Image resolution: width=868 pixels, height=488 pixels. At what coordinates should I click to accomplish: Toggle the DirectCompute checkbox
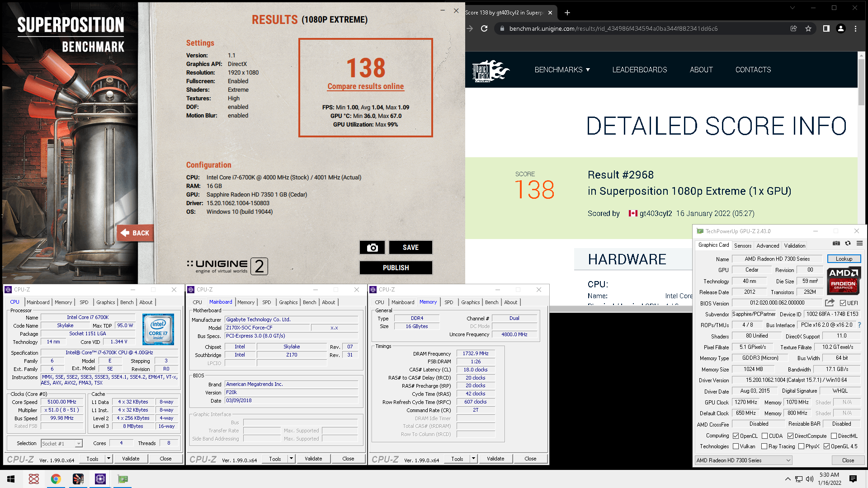790,436
